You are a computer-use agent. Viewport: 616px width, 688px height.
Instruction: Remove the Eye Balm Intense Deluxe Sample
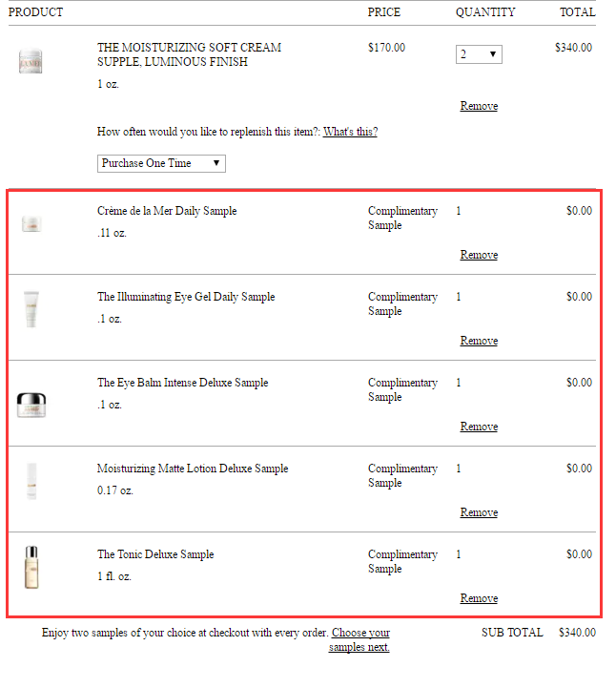pos(479,427)
